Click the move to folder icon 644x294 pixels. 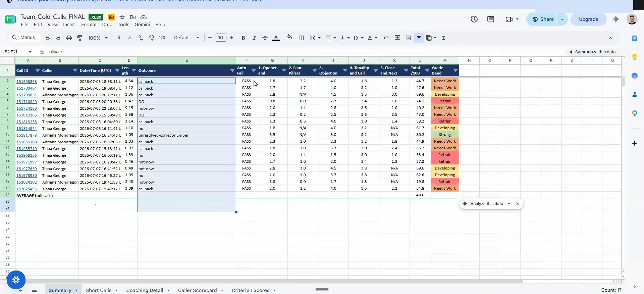133,17
